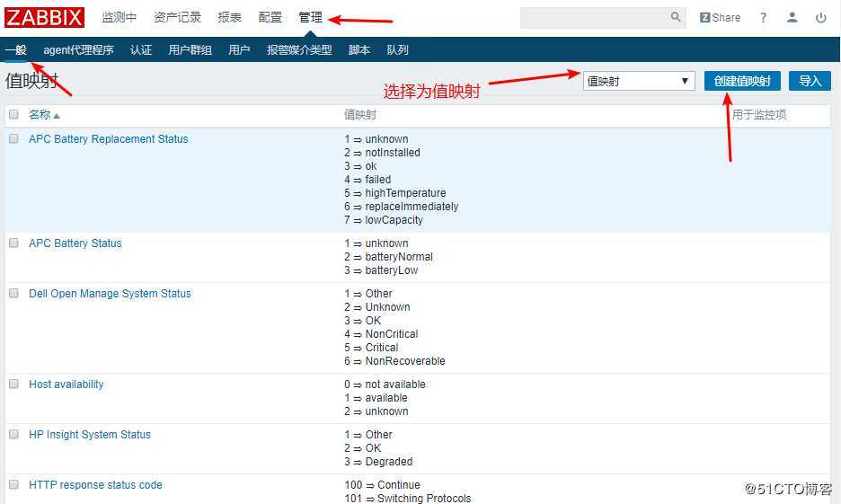Click value '3 ⇒ batteryLow'
The height and width of the screenshot is (504, 841).
point(381,270)
